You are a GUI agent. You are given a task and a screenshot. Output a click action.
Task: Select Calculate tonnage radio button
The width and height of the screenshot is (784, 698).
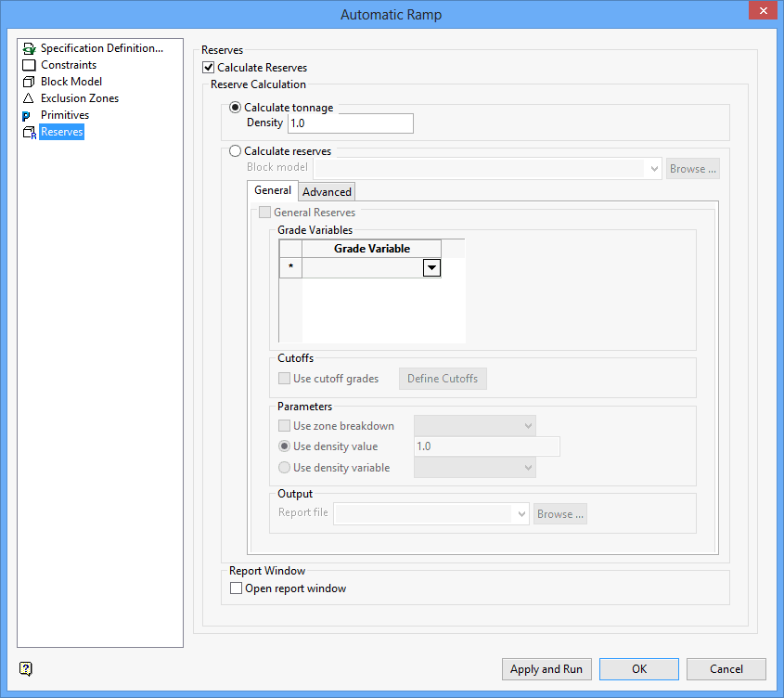pos(235,108)
